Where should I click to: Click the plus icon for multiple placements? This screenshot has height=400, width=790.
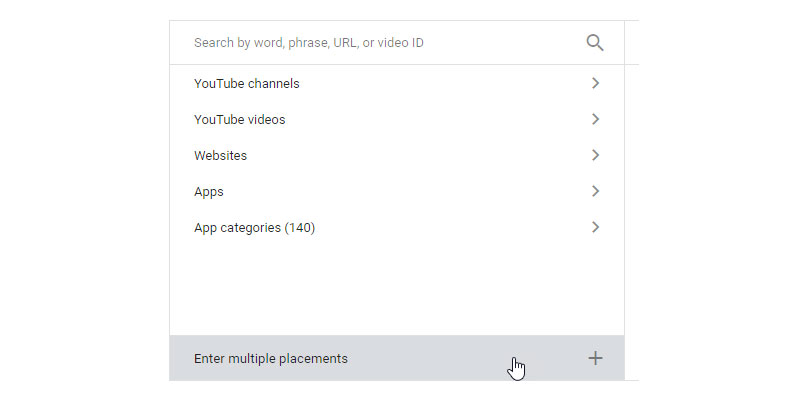[x=595, y=358]
